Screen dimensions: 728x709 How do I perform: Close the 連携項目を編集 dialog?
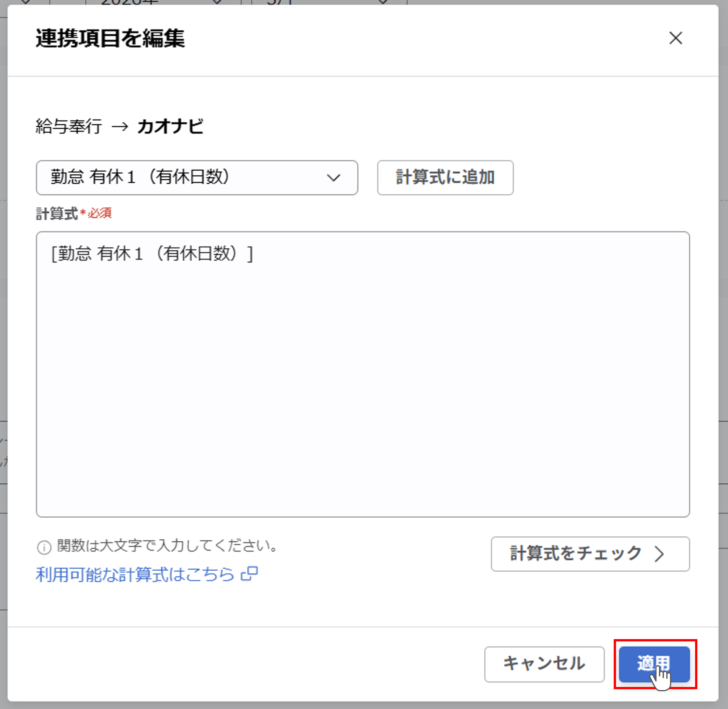[675, 38]
